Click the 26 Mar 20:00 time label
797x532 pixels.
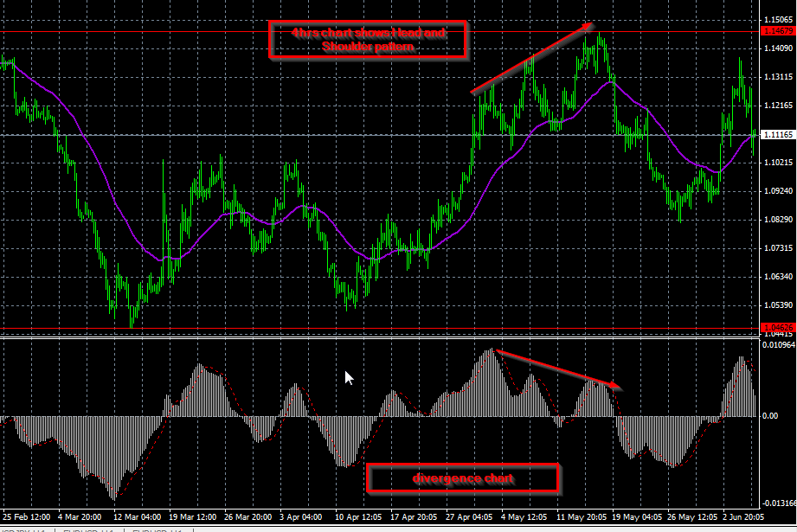(247, 517)
